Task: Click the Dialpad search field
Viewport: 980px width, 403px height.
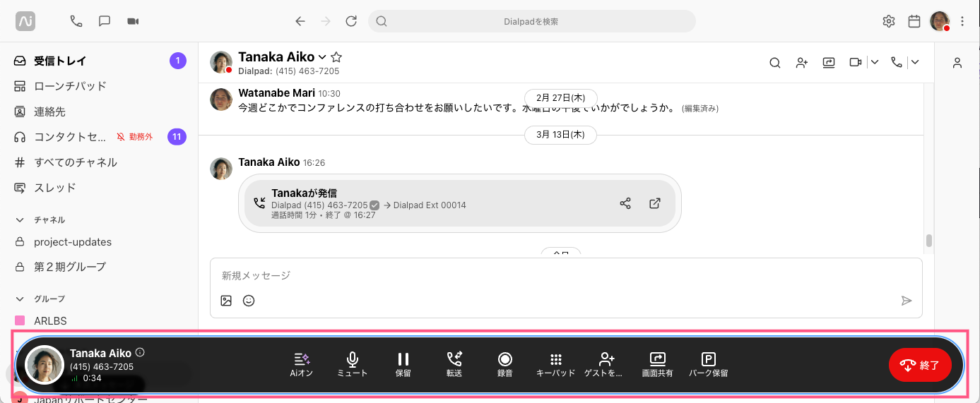Action: [531, 21]
